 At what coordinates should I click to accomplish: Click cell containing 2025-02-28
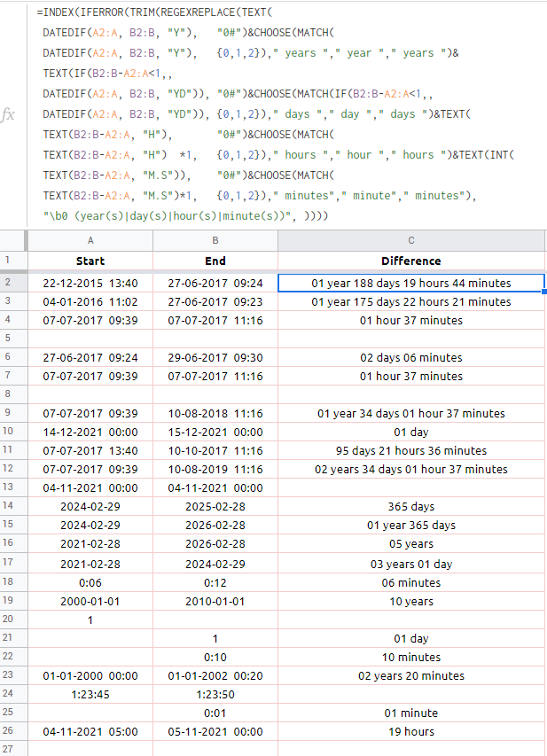click(x=215, y=506)
